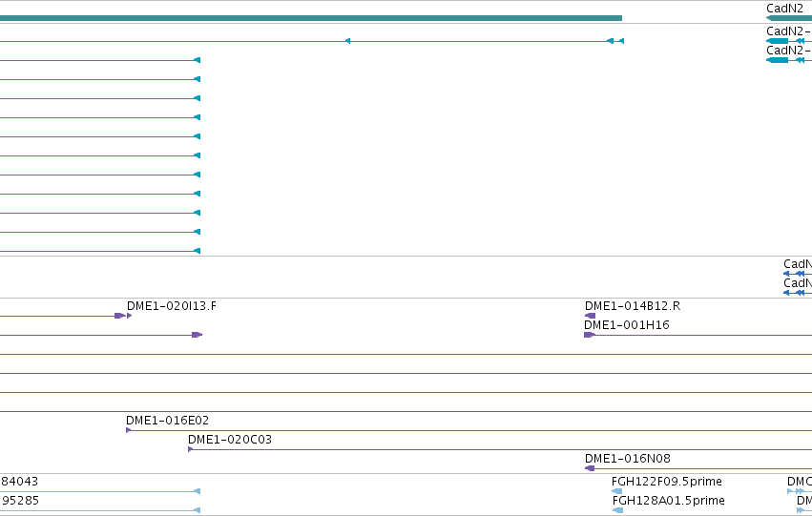Click the CadN2 gene arrow glyph under its label
This screenshot has height=516, width=812.
click(x=789, y=18)
